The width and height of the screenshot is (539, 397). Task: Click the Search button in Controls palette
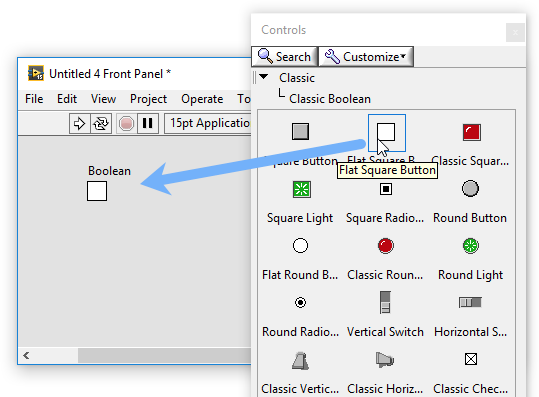pyautogui.click(x=285, y=56)
